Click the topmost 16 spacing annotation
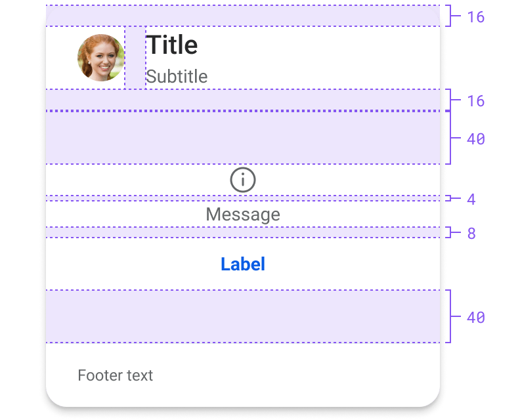 tap(475, 17)
